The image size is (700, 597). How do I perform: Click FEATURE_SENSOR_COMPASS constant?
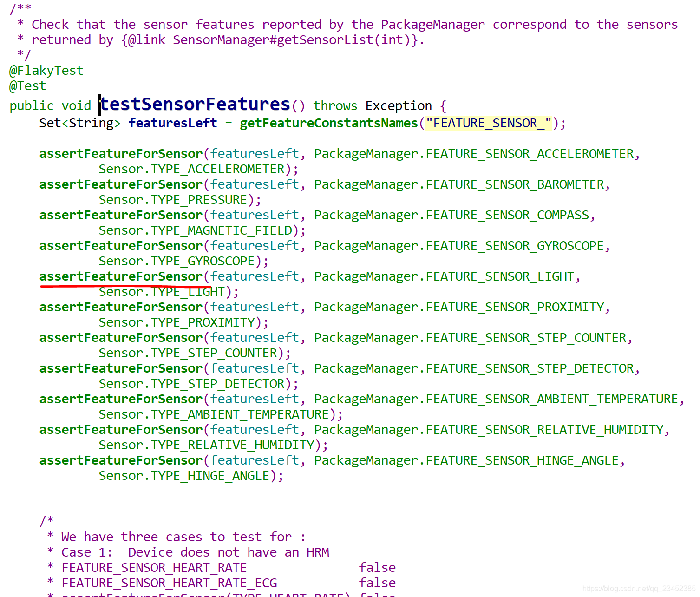508,215
